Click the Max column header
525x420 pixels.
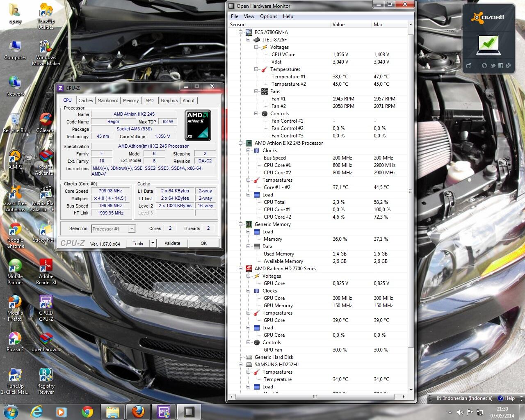(x=389, y=25)
